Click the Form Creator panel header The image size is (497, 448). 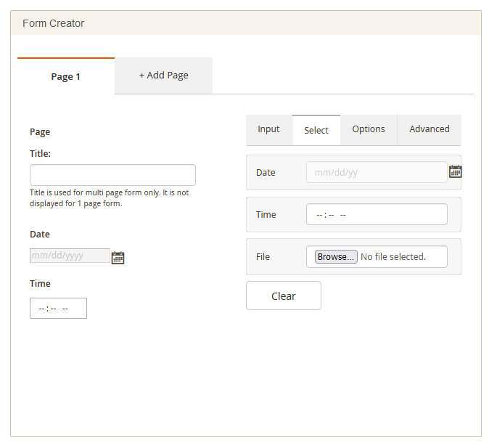click(246, 23)
